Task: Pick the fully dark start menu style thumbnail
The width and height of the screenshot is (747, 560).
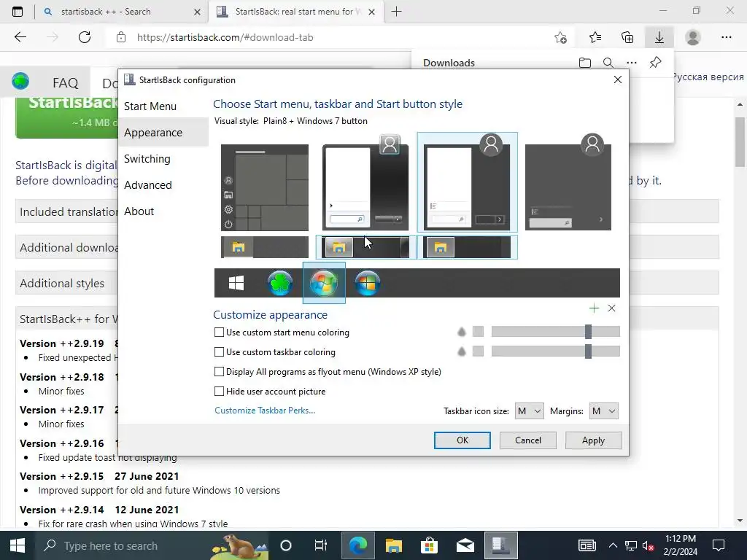Action: [x=568, y=183]
